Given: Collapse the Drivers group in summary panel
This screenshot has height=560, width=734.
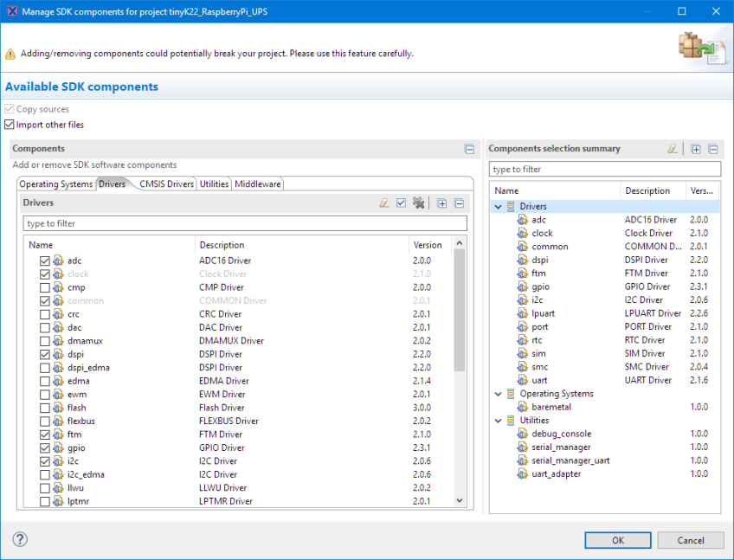Looking at the screenshot, I should [496, 206].
